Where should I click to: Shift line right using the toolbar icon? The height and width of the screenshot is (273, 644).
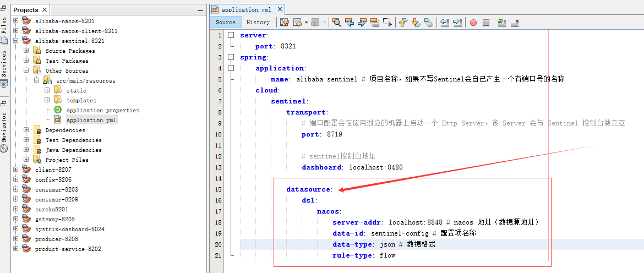[x=457, y=23]
